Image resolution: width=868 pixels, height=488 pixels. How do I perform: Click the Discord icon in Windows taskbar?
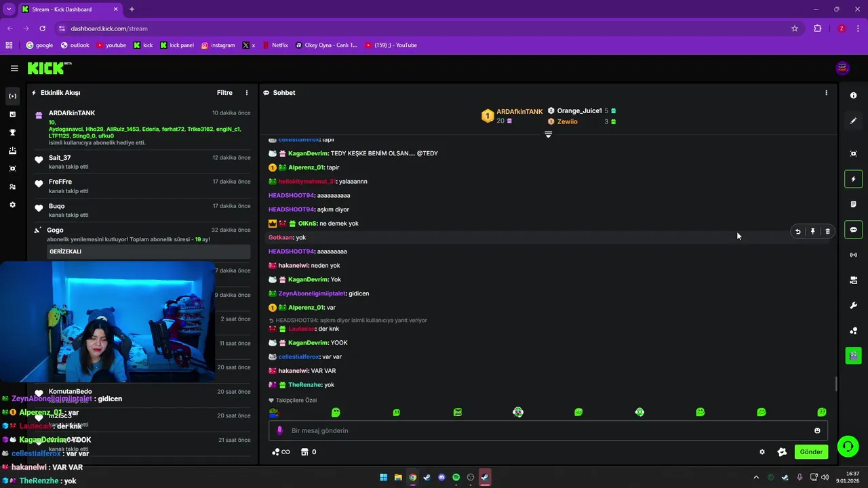(x=441, y=477)
